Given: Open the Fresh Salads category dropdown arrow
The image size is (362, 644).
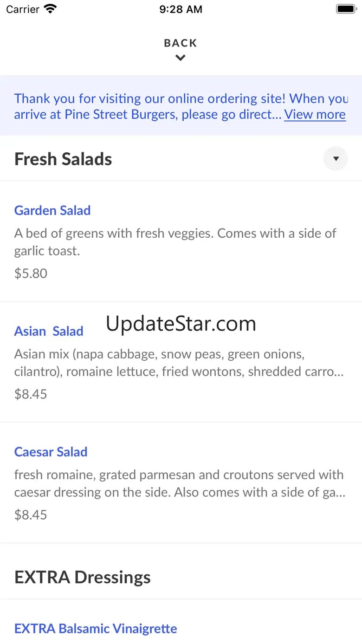Looking at the screenshot, I should click(x=336, y=159).
